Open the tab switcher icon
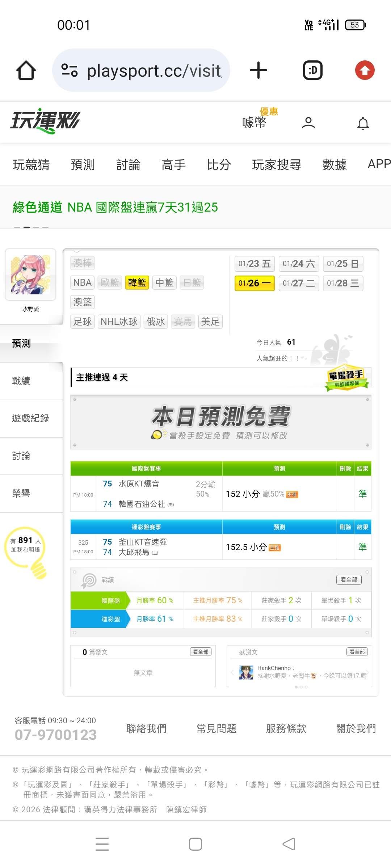The height and width of the screenshot is (868, 391). coord(312,70)
